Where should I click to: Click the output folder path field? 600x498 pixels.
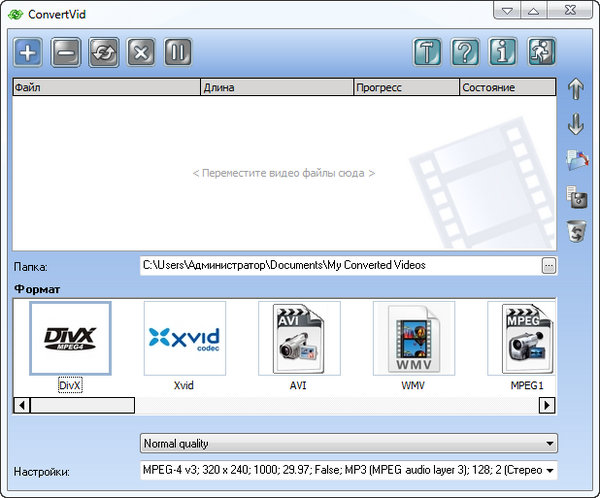tap(338, 265)
